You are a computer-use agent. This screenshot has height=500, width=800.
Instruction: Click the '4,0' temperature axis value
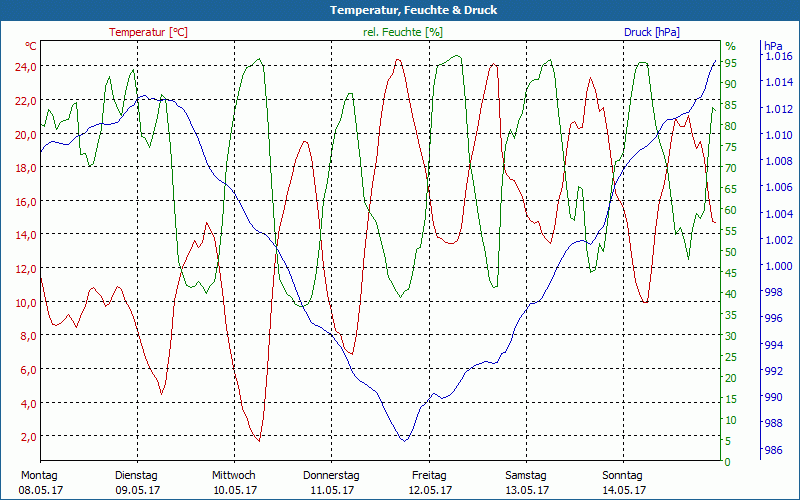(x=29, y=403)
